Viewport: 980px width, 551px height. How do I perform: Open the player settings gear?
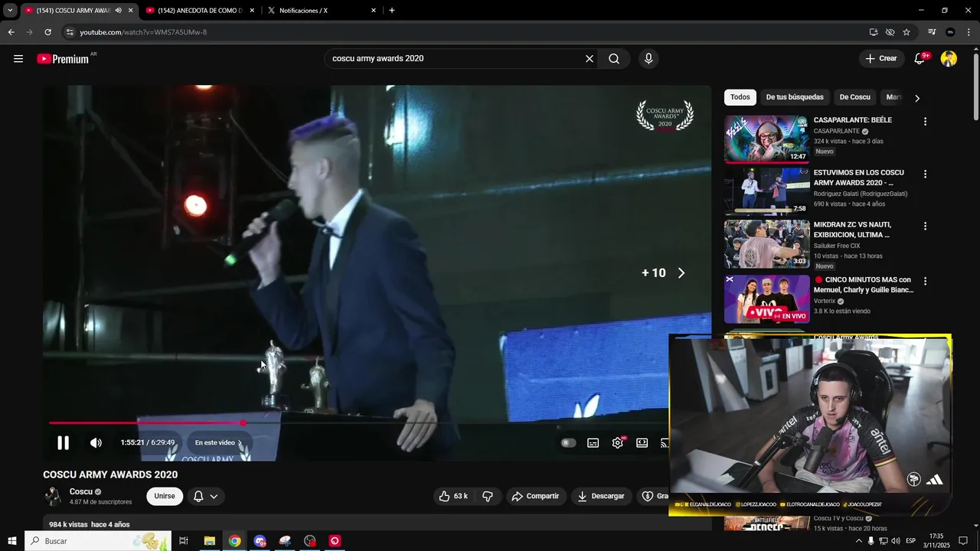tap(618, 442)
